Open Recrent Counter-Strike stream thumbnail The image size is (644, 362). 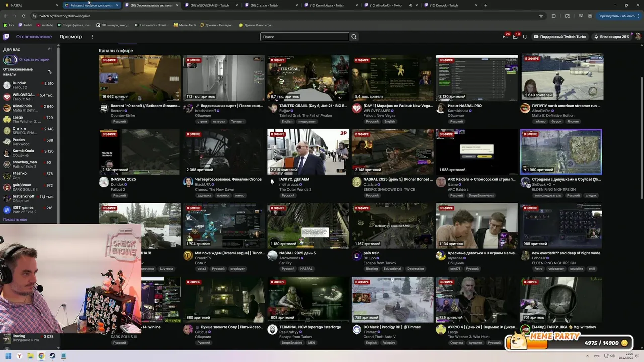139,78
